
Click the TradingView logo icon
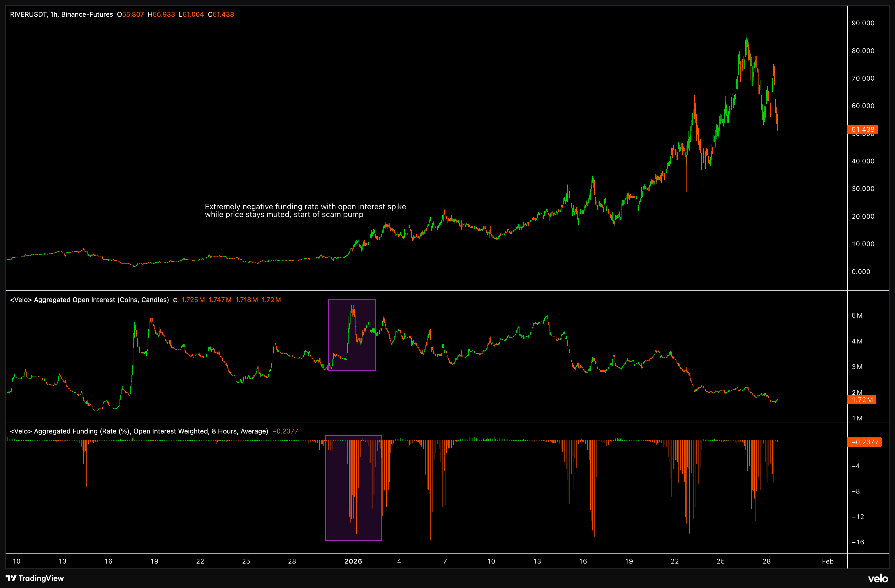coord(11,578)
